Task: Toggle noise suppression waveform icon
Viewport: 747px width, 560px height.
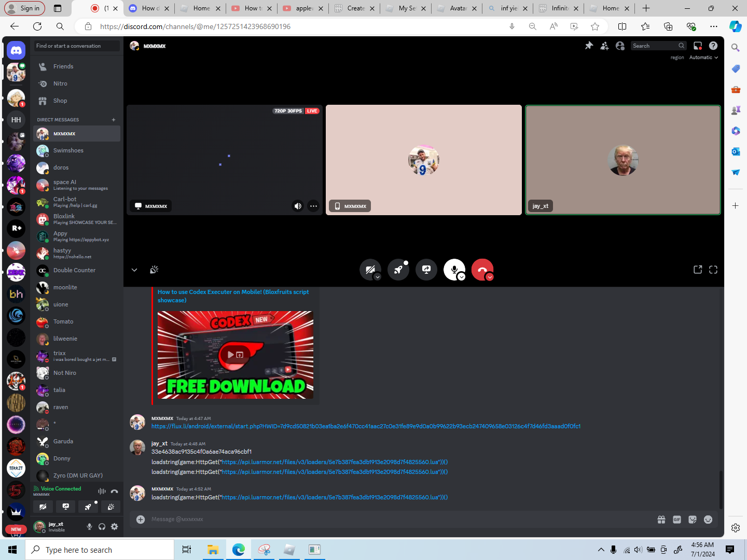Action: [x=102, y=491]
